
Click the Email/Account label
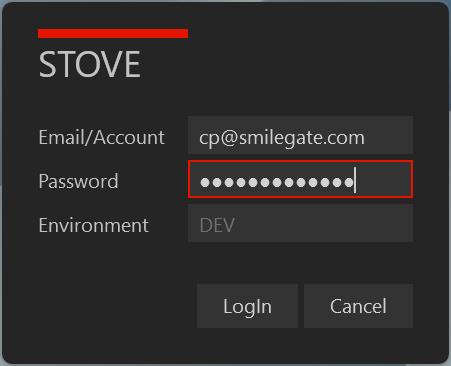pos(101,137)
